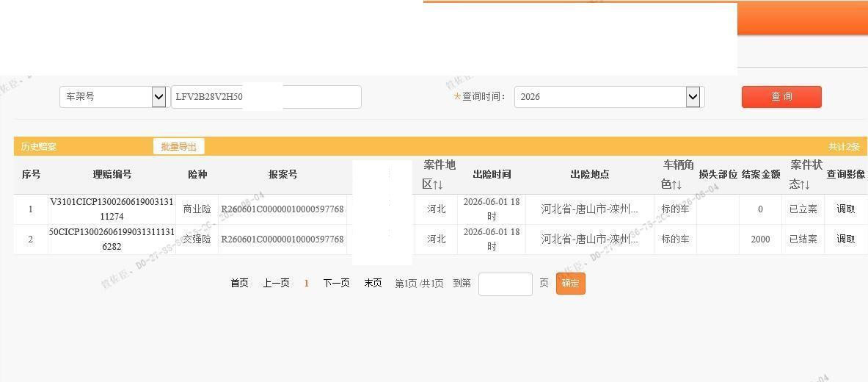Click the page-number jump input box
This screenshot has height=382, width=868.
[506, 284]
